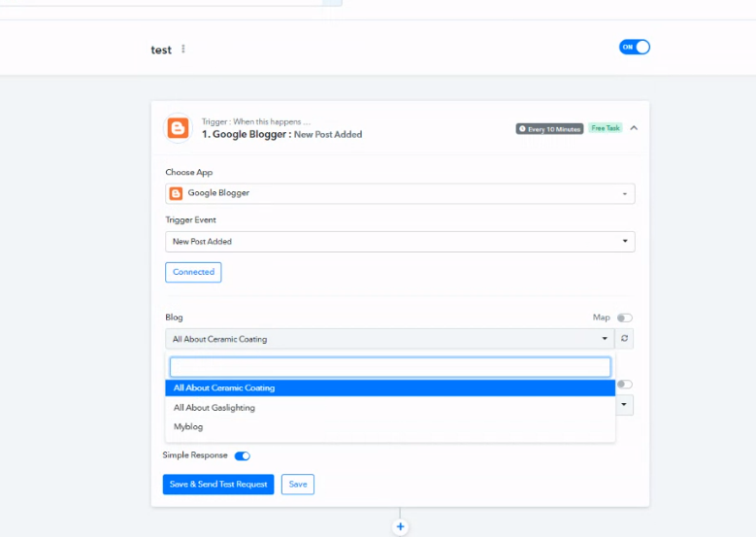Viewport: 756px width, 537px height.
Task: Select All About Ceramic Coating option
Action: tap(390, 387)
